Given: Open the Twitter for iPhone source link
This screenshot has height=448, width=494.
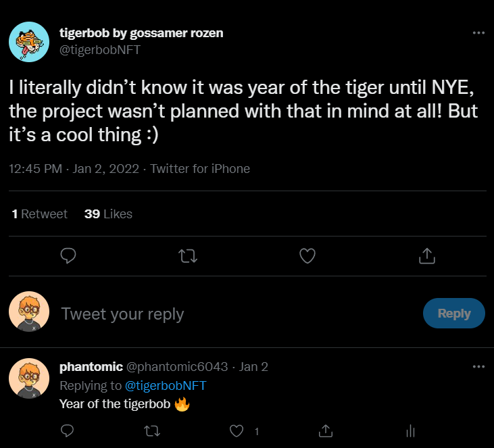Looking at the screenshot, I should (x=200, y=169).
